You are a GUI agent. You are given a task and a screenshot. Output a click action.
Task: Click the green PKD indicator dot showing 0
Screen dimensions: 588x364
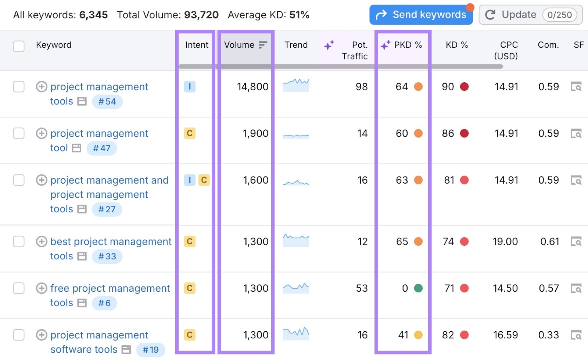[x=419, y=288]
